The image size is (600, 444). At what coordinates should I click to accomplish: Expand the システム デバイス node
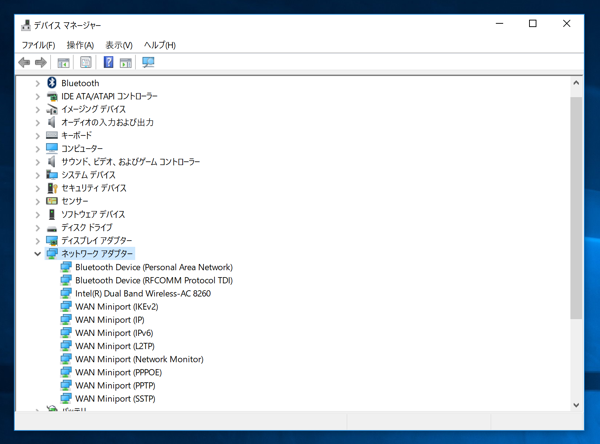[x=38, y=175]
